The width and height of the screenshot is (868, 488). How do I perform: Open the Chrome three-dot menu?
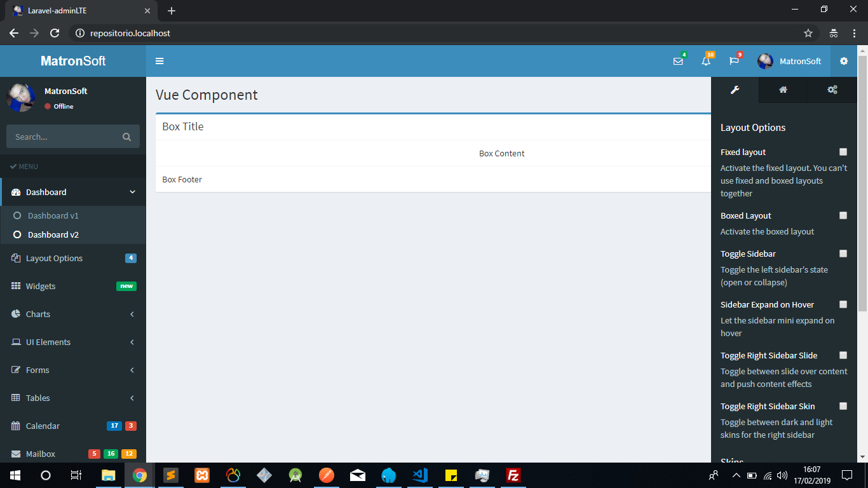click(x=855, y=33)
